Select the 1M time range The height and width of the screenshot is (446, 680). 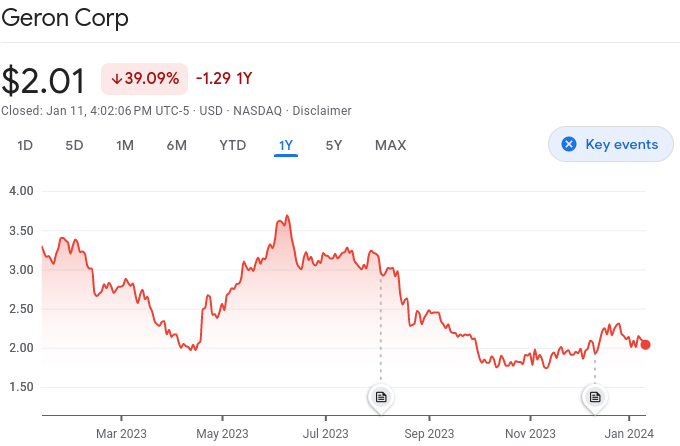point(125,145)
